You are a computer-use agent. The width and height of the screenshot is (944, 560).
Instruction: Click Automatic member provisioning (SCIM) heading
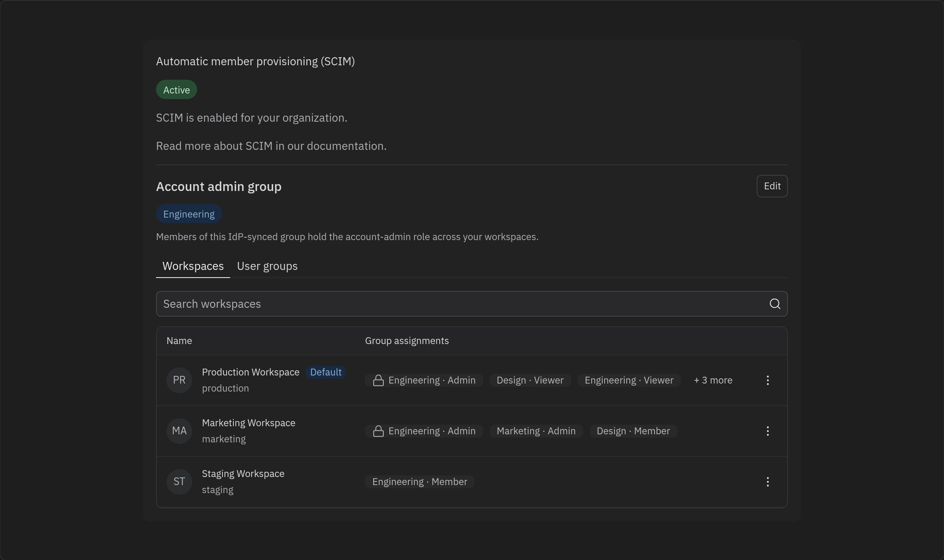[x=256, y=61]
